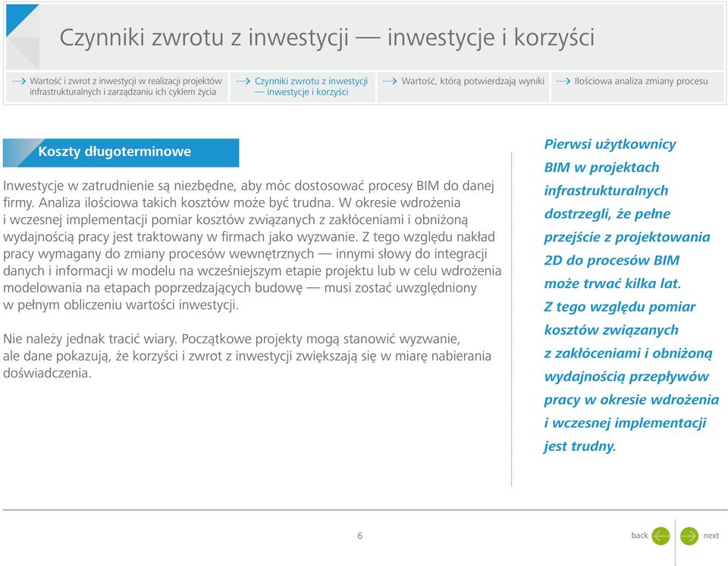
Task: Select the 'Czynniki zwrotu z inwestycji — inwestycje i korzyści' tab
Action: [x=303, y=86]
